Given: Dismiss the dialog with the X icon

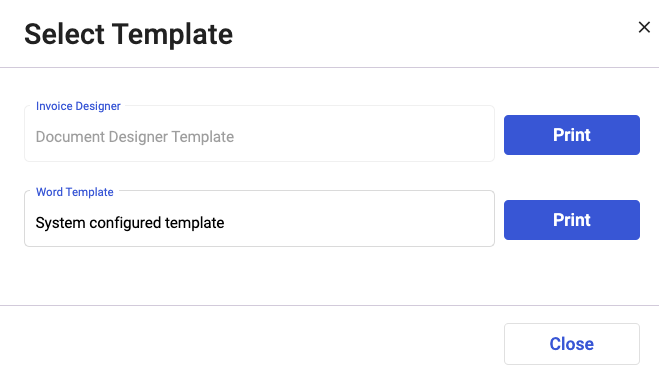Looking at the screenshot, I should click(644, 27).
